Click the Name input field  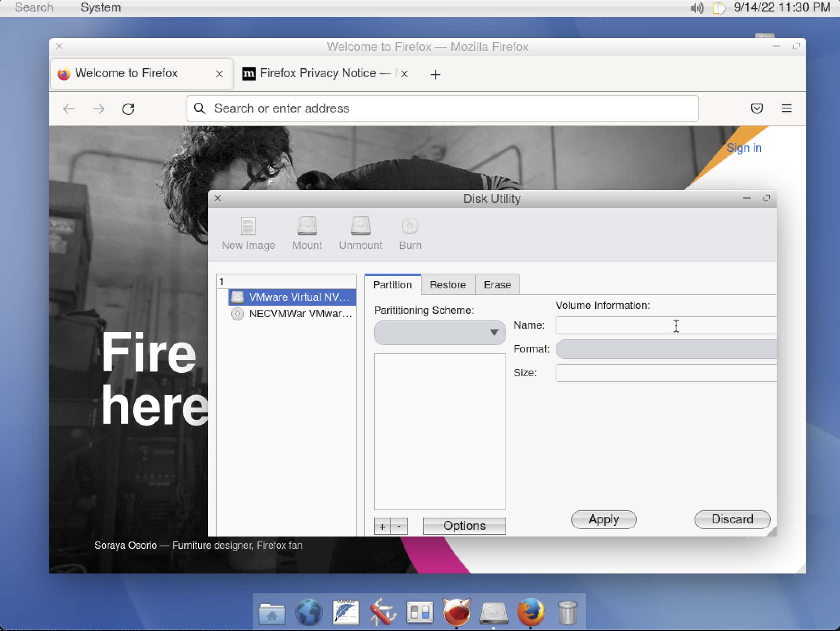click(665, 325)
